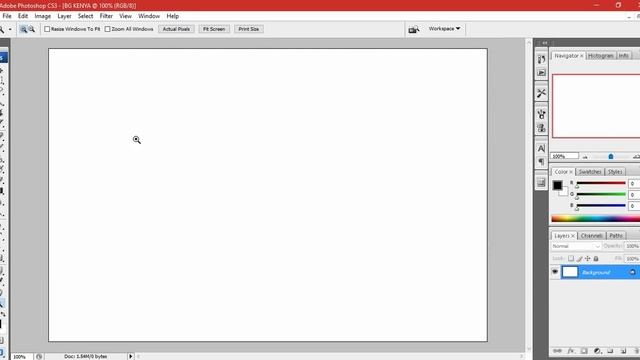Toggle Lock transparent pixels checkbox icon
The width and height of the screenshot is (640, 360).
[x=571, y=259]
